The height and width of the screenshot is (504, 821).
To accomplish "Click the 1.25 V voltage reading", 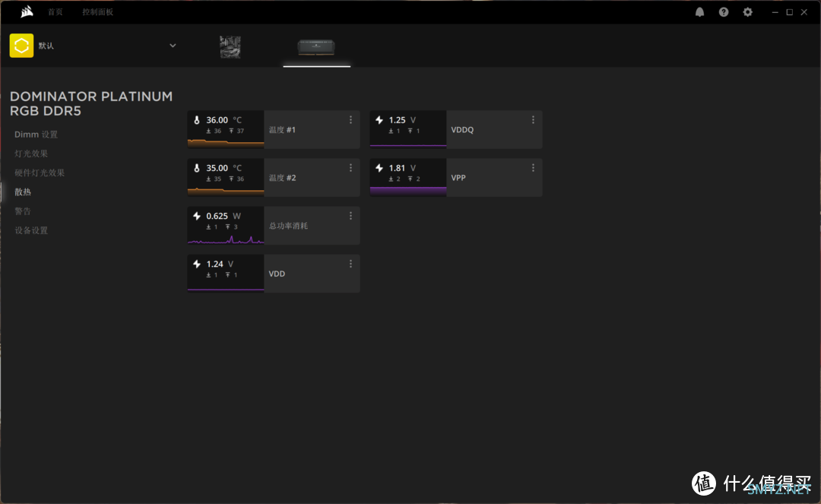I will tap(402, 120).
